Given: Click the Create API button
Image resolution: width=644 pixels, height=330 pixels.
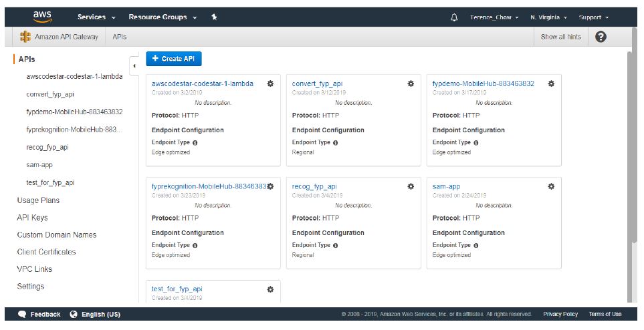Looking at the screenshot, I should click(174, 59).
